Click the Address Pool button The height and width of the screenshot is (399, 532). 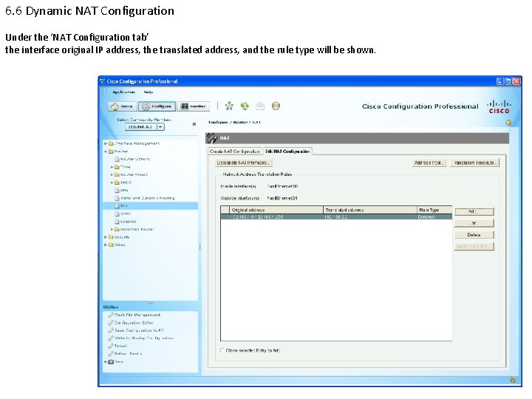coord(429,163)
